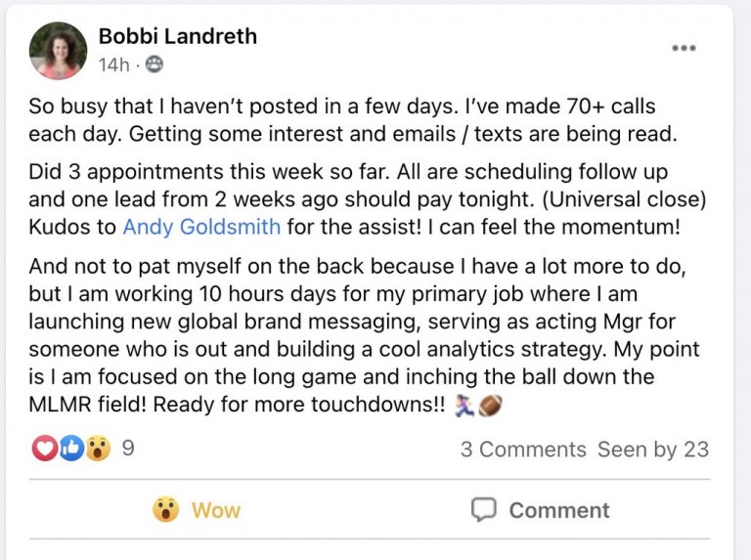Viewport: 751px width, 560px height.
Task: Open the post via the 14h timestamp
Action: (114, 65)
